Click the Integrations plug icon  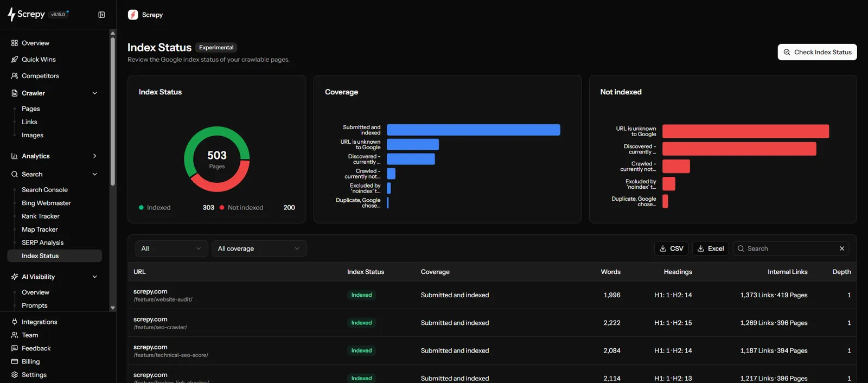click(15, 322)
